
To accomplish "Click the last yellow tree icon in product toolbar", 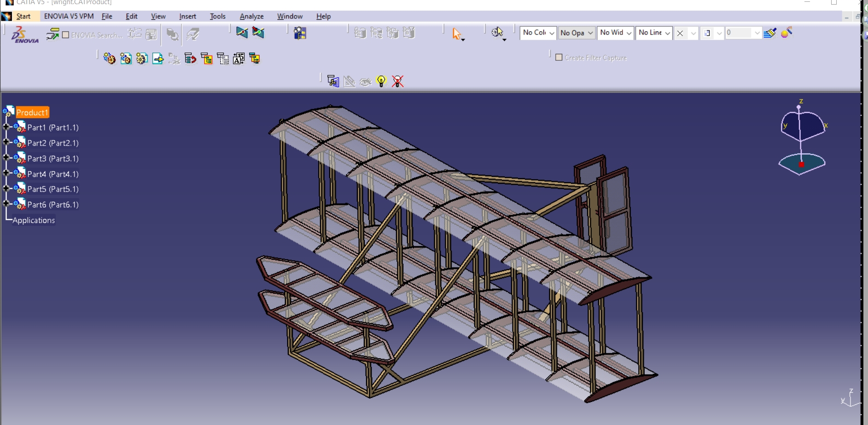I will (255, 58).
